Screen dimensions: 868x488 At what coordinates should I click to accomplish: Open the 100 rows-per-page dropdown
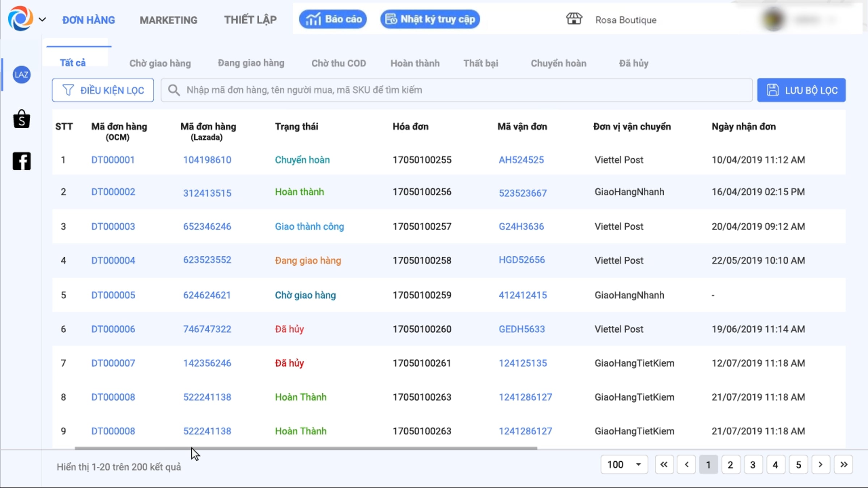click(x=624, y=465)
